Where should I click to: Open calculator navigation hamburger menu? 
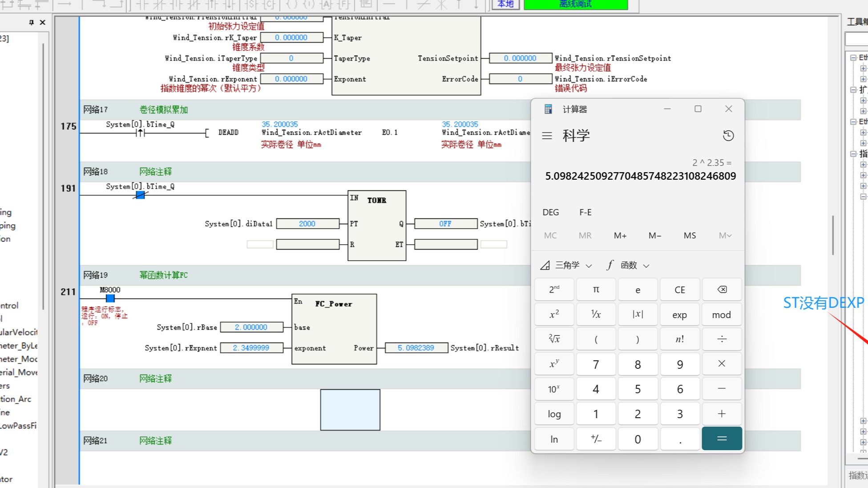coord(547,136)
